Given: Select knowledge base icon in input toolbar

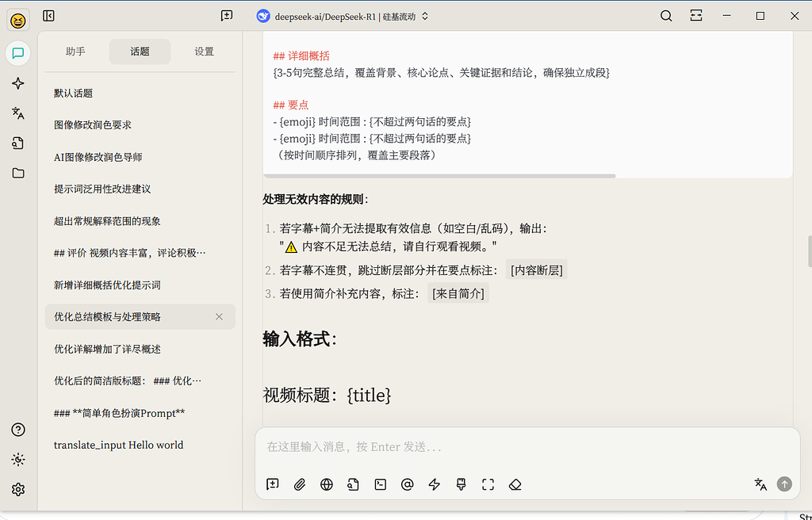Looking at the screenshot, I should coord(353,484).
